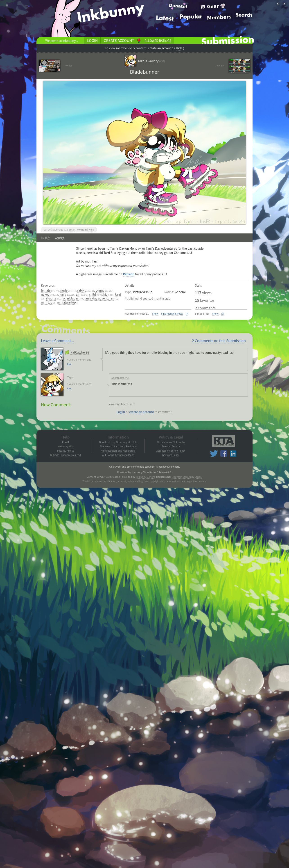289x868 pixels.
Task: Open the Latest menu
Action: point(165,18)
